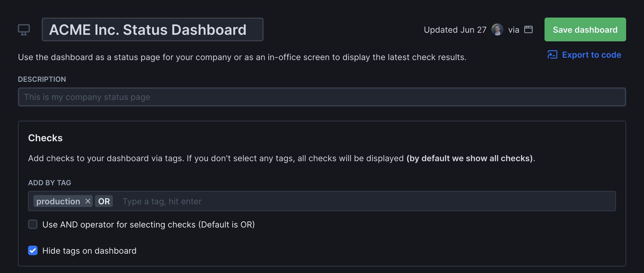Disable 'Hide tags on dashboard'
The width and height of the screenshot is (644, 273).
(33, 251)
